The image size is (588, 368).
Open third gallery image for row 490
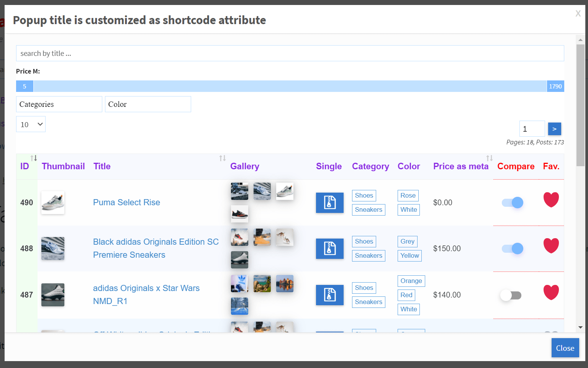coord(285,191)
